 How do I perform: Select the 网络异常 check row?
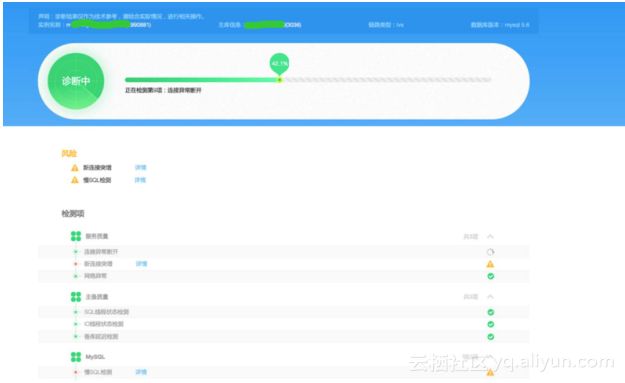pos(284,276)
